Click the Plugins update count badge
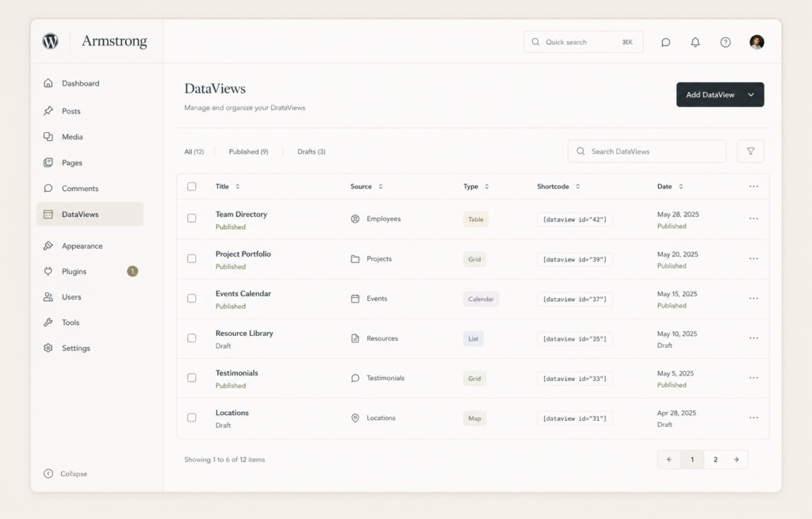Screen dimensions: 812x519 tap(132, 271)
